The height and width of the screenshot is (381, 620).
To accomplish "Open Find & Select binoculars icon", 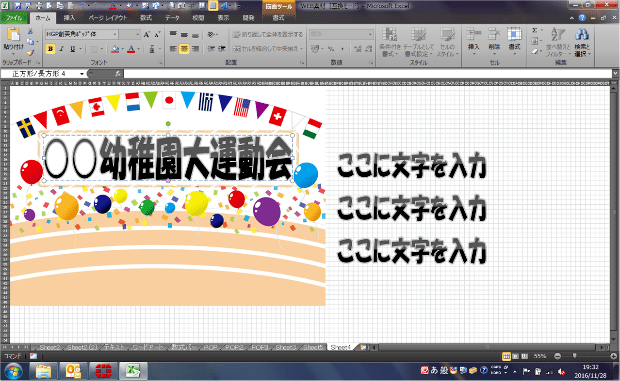I will pyautogui.click(x=582, y=35).
